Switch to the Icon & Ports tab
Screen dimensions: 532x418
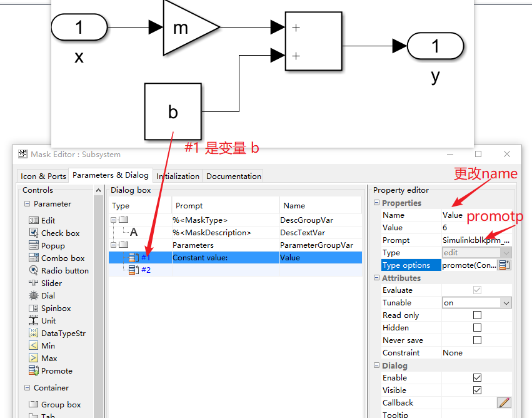[x=43, y=176]
